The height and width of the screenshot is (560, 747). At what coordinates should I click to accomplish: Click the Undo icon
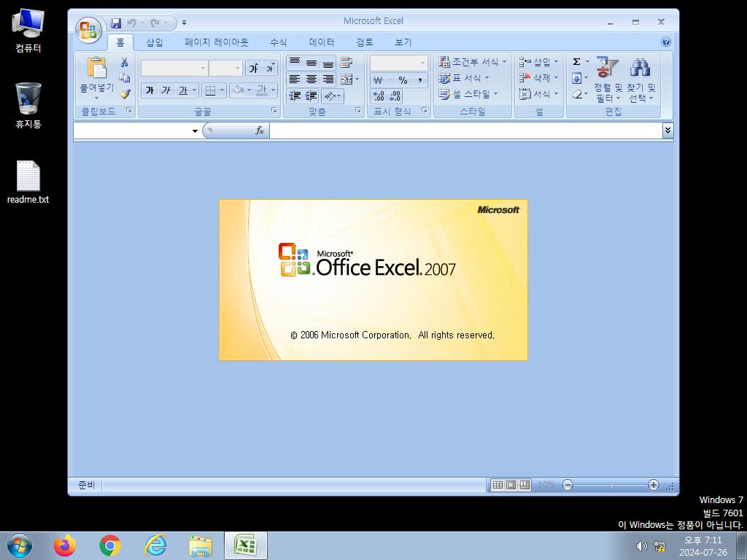(132, 23)
